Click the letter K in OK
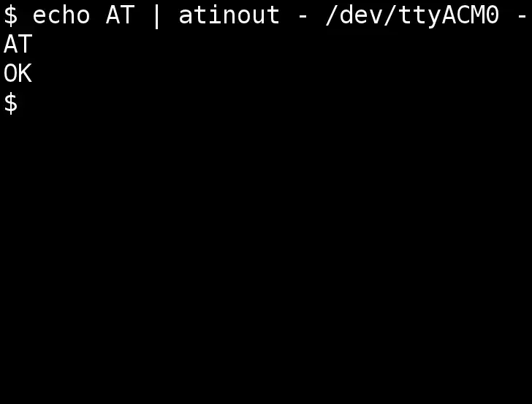Screen dimensions: 532x404 tap(26, 74)
